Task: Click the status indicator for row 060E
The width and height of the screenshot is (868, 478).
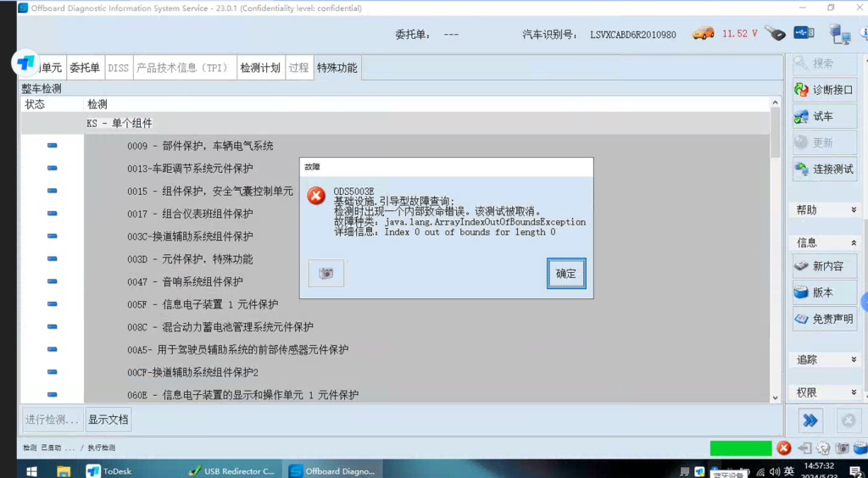Action: [52, 394]
